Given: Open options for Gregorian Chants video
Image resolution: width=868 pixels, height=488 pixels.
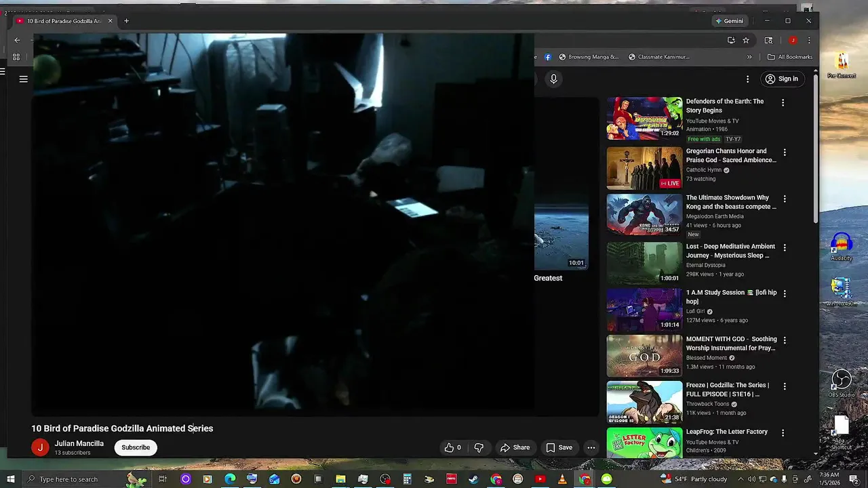Looking at the screenshot, I should (785, 152).
